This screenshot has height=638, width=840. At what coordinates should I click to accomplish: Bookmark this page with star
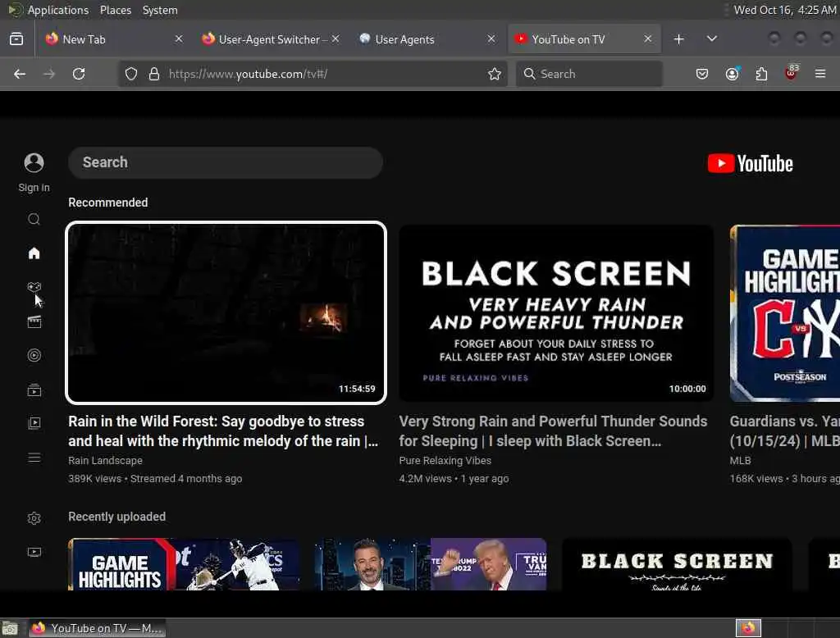coord(495,74)
